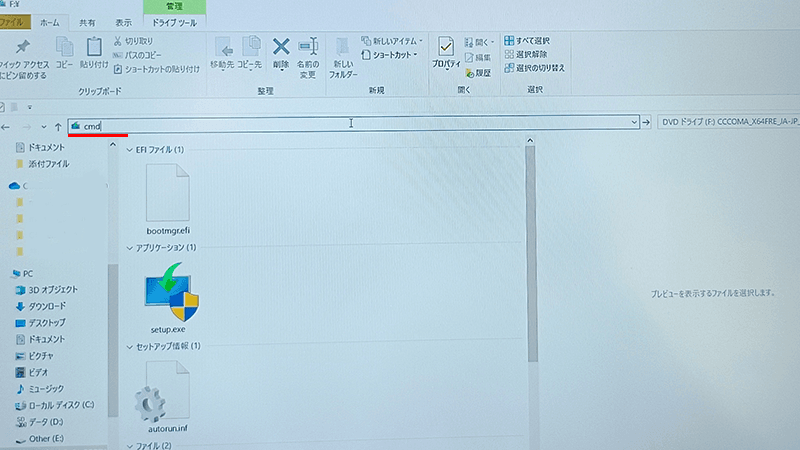
Task: Click 選択の切り替え (Invert selection)
Action: click(534, 68)
